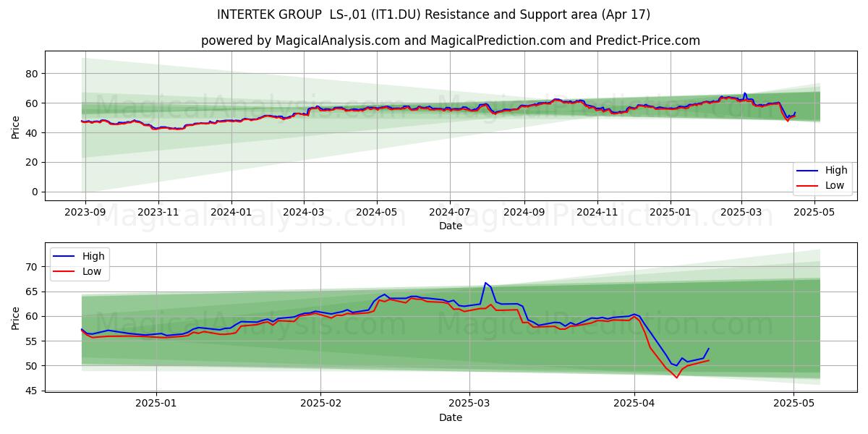Click the '2023-11' tick on upper chart

158,212
